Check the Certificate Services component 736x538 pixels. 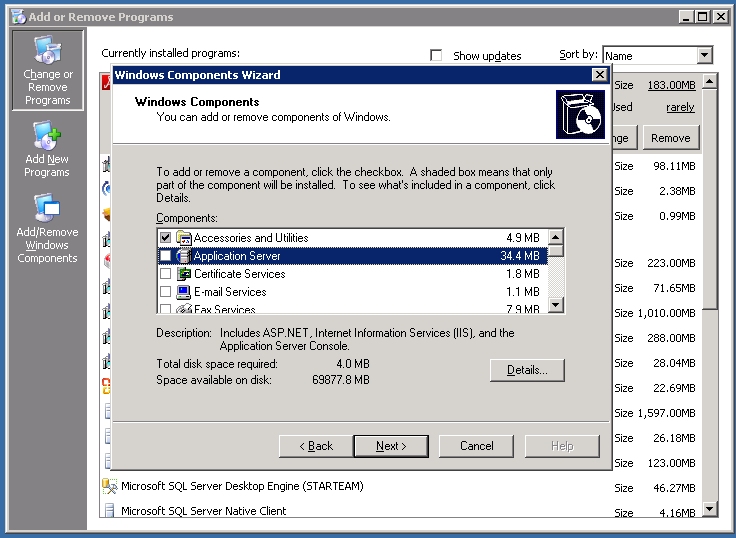(x=165, y=273)
